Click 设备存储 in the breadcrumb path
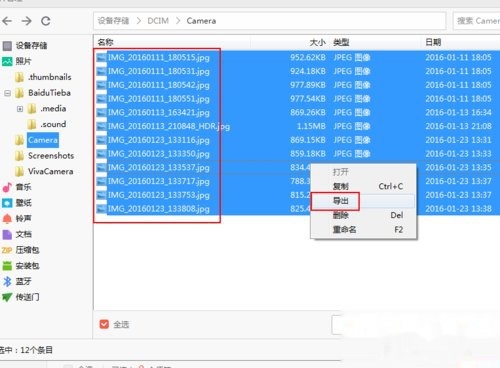This screenshot has height=368, width=500. tap(113, 21)
